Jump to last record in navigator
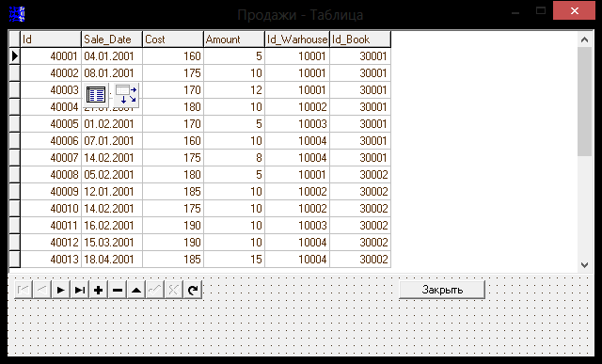602x364 pixels. [79, 290]
